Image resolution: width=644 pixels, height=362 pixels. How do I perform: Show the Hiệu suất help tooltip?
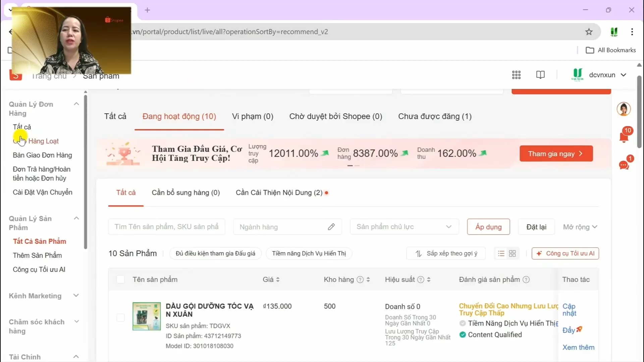tap(421, 280)
